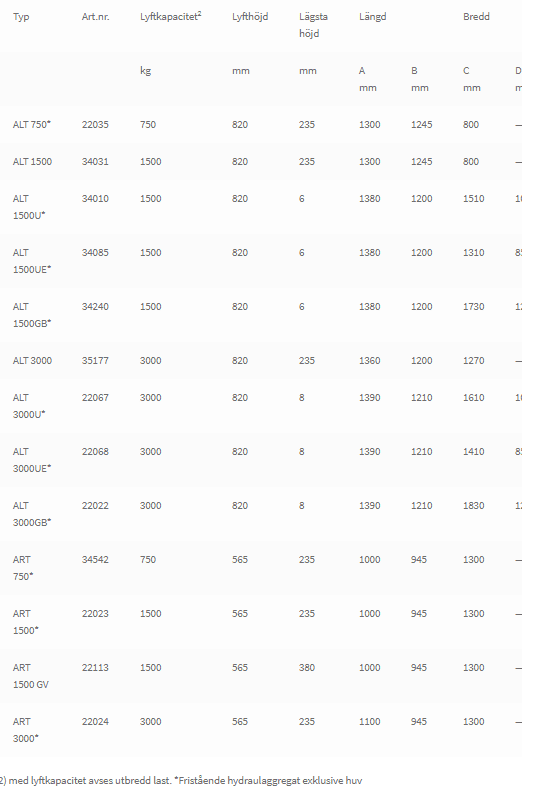Select the Lyfthöjd column header
This screenshot has width=541, height=801.
coord(250,17)
